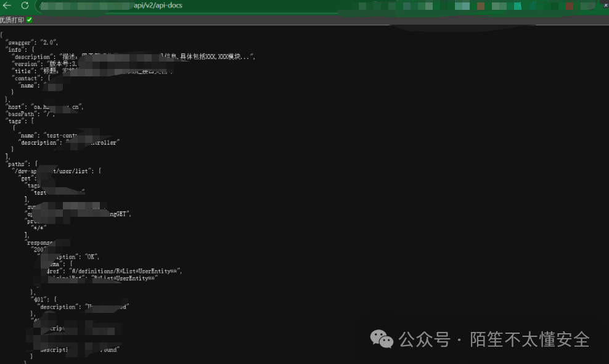
Task: Select the address bar showing api/v2/api-docs
Action: (154, 5)
